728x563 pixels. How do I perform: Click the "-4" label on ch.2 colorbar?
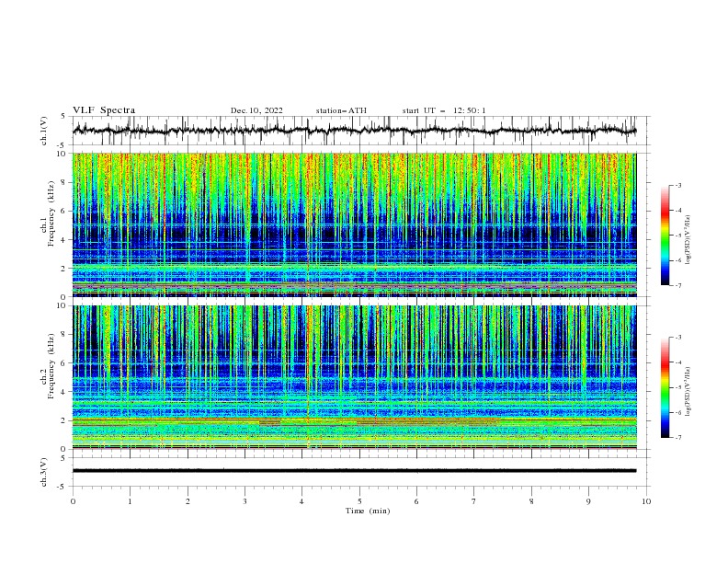[677, 362]
